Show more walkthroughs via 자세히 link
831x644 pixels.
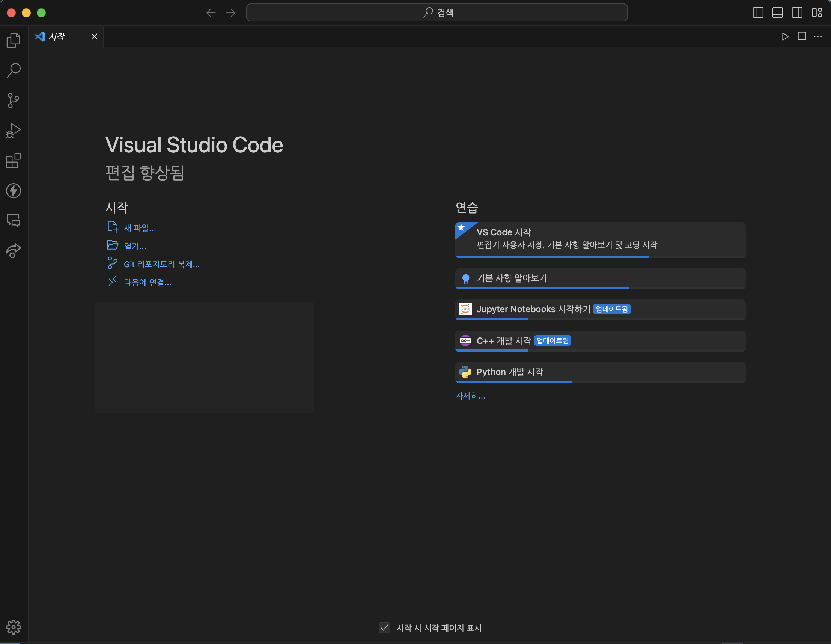pyautogui.click(x=470, y=396)
